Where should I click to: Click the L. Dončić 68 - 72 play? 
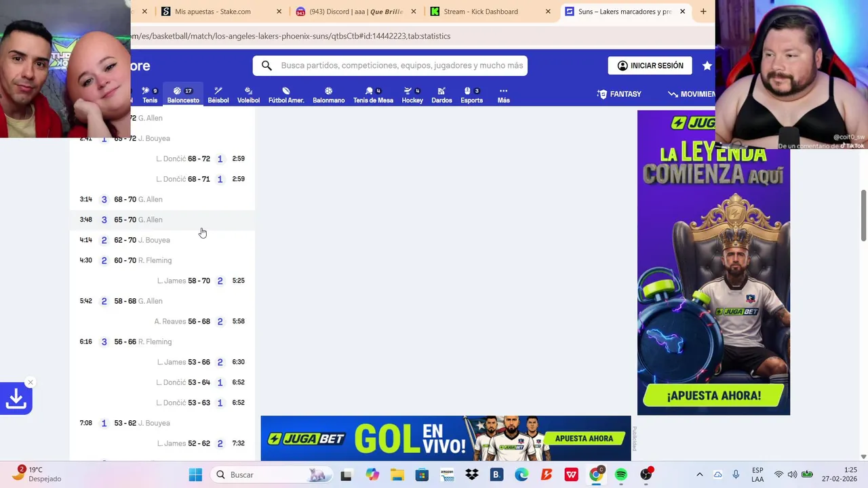162,159
